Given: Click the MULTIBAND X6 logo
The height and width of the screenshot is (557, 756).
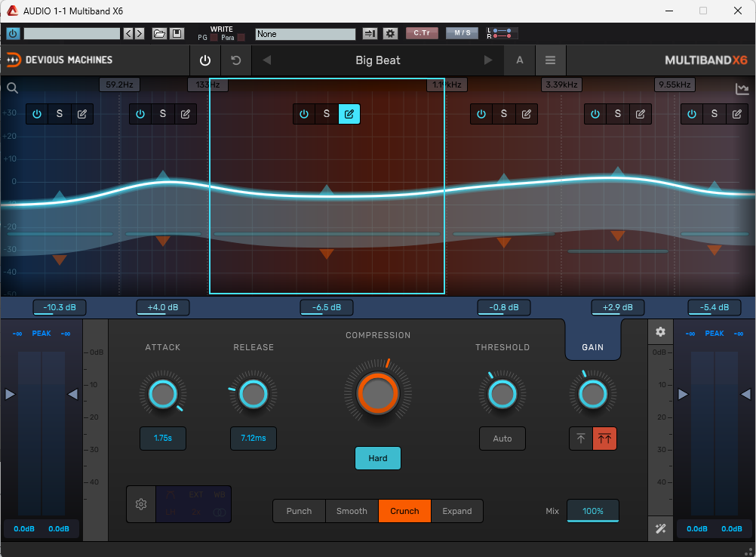Looking at the screenshot, I should tap(706, 60).
